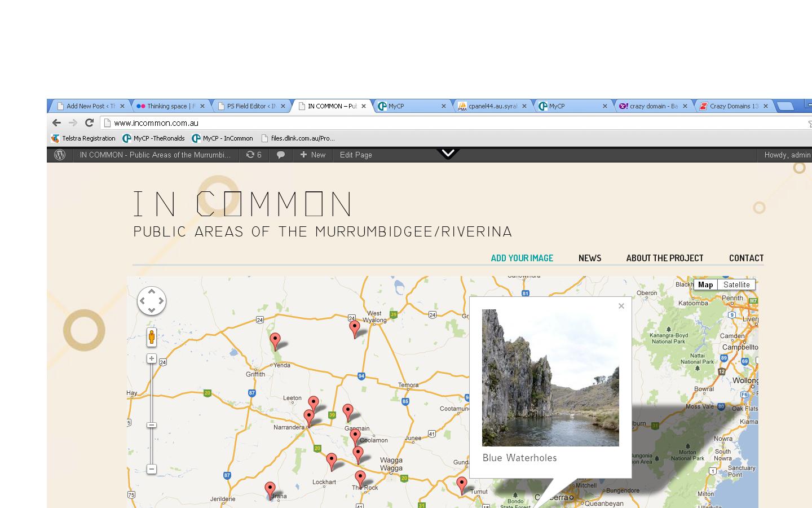Open the site name menu in admin bar
Image resolution: width=812 pixels, height=508 pixels.
coord(155,155)
